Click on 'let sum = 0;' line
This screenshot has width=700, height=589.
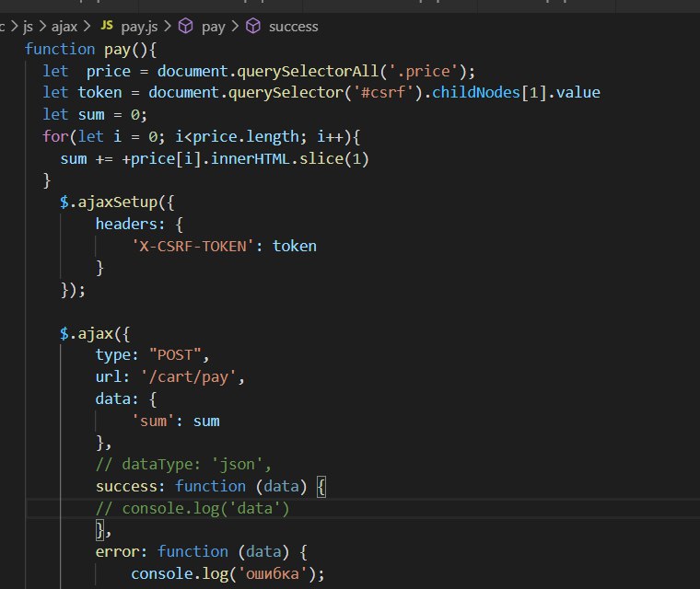[95, 115]
